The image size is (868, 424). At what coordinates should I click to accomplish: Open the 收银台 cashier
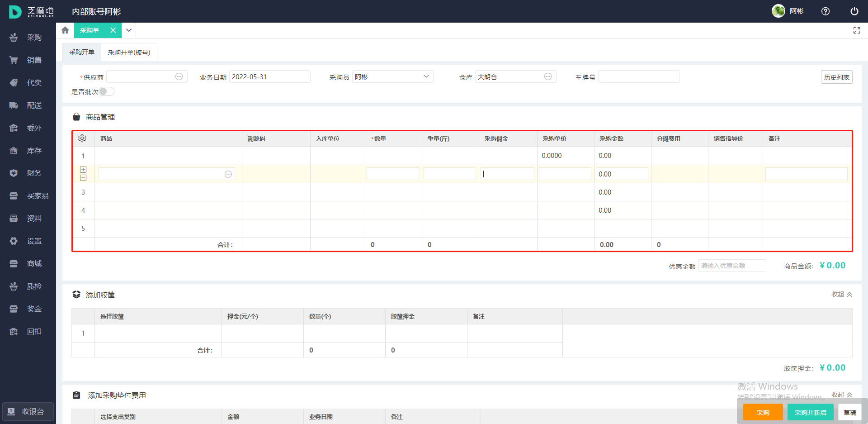pos(28,412)
